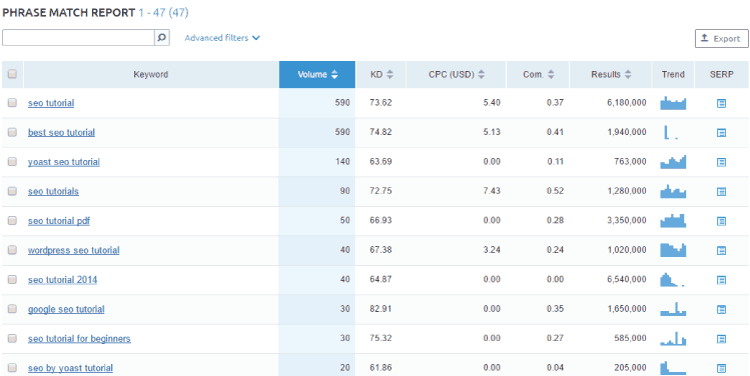750x376 pixels.
Task: Focus the keyword filter search field
Action: (x=78, y=38)
